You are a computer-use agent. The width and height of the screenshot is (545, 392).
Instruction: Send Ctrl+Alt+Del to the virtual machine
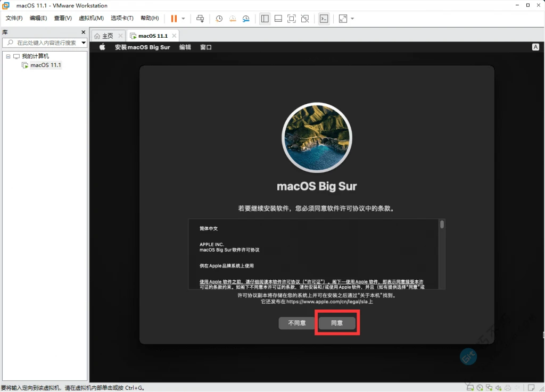pyautogui.click(x=200, y=19)
